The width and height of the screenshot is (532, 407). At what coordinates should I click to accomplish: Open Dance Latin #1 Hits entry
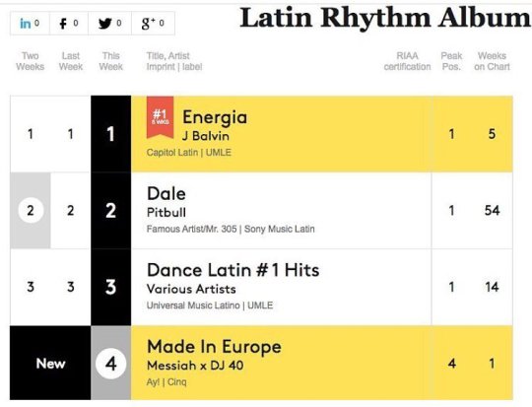coord(233,270)
